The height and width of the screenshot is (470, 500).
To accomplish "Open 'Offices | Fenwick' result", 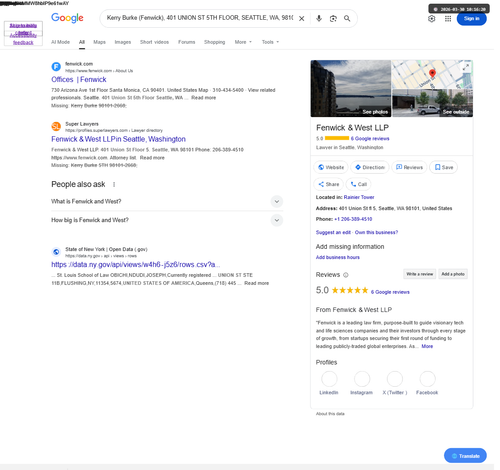I will (79, 80).
